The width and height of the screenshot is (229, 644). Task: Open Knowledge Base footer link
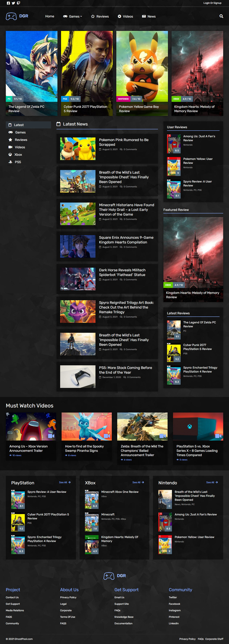point(124,617)
